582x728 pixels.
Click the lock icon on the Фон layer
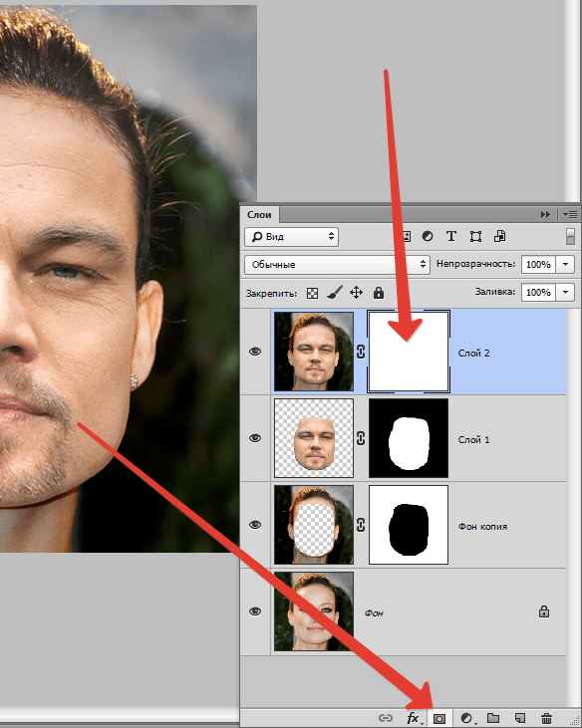point(544,611)
